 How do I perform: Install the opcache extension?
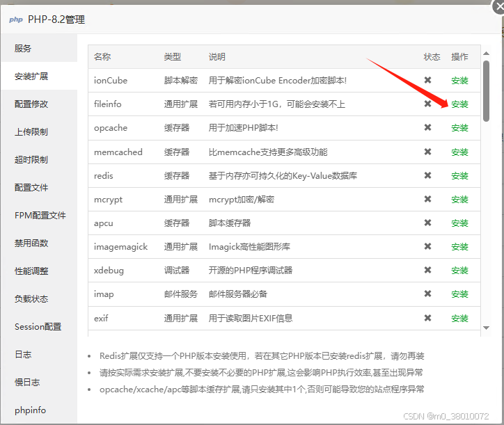tap(459, 128)
